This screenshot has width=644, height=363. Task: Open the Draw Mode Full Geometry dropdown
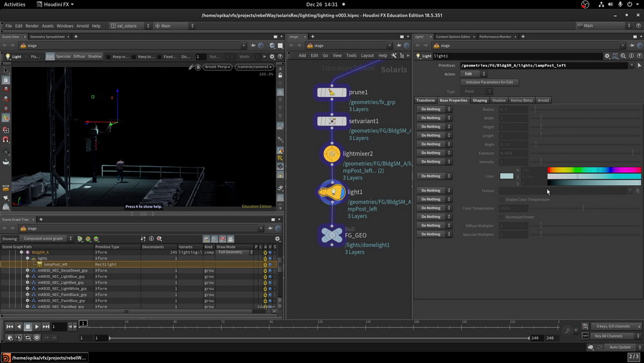click(234, 252)
